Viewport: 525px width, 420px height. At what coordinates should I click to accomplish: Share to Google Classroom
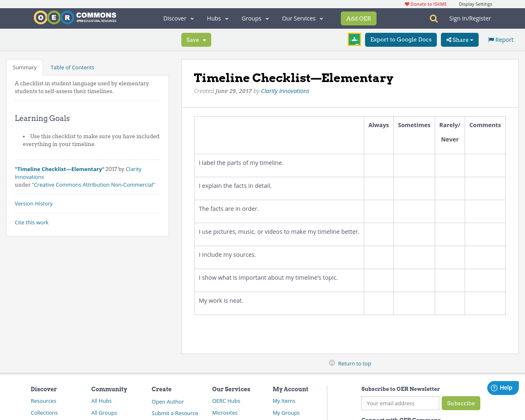tap(354, 39)
